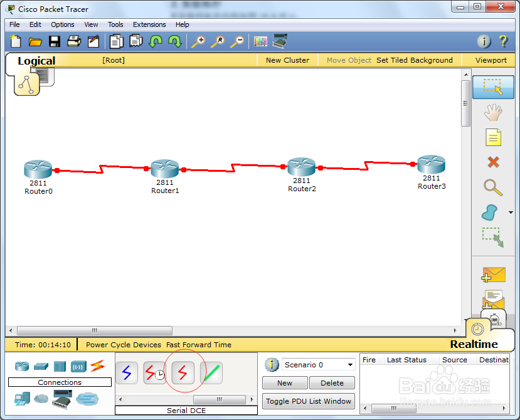The width and height of the screenshot is (520, 420).
Task: Select Router0 on the workspace
Action: [x=38, y=169]
